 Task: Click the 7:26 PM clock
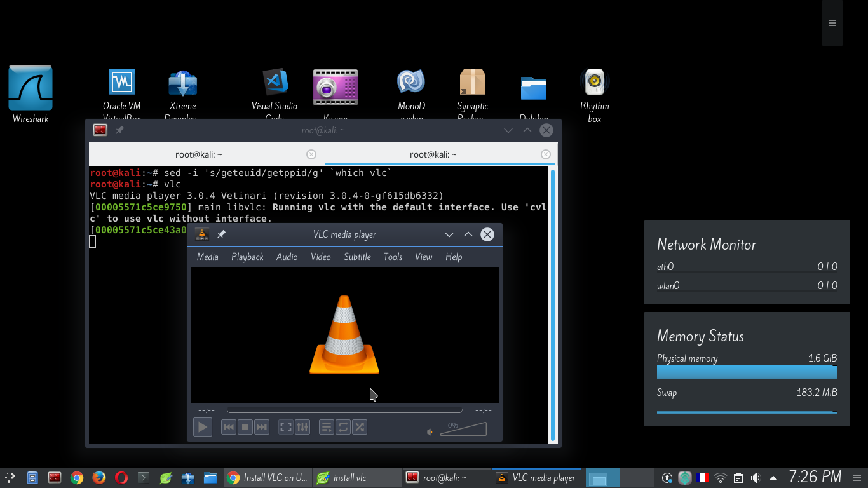click(815, 477)
